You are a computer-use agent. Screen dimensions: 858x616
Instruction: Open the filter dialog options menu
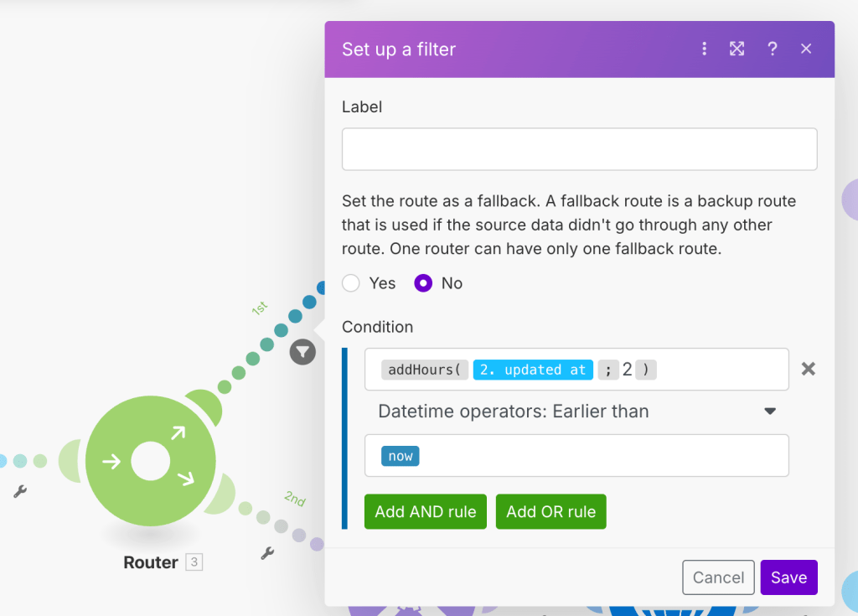point(704,49)
